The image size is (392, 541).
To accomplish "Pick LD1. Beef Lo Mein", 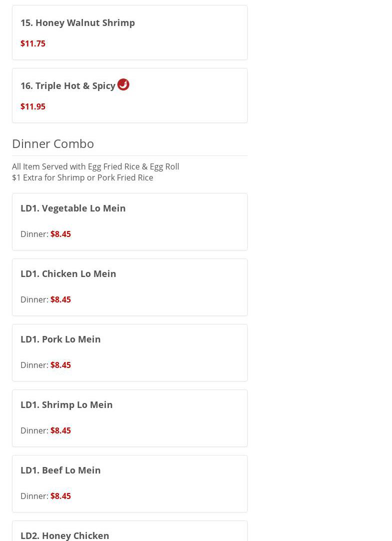I will click(60, 470).
